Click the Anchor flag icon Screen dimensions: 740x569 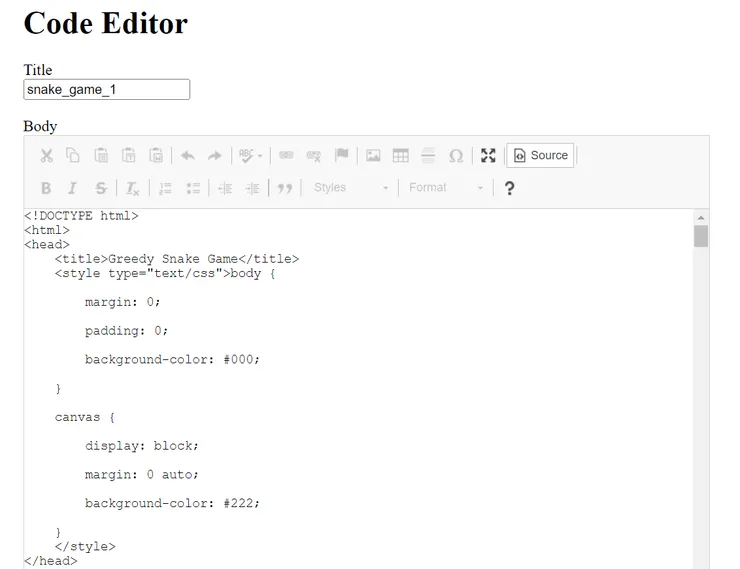click(x=341, y=156)
